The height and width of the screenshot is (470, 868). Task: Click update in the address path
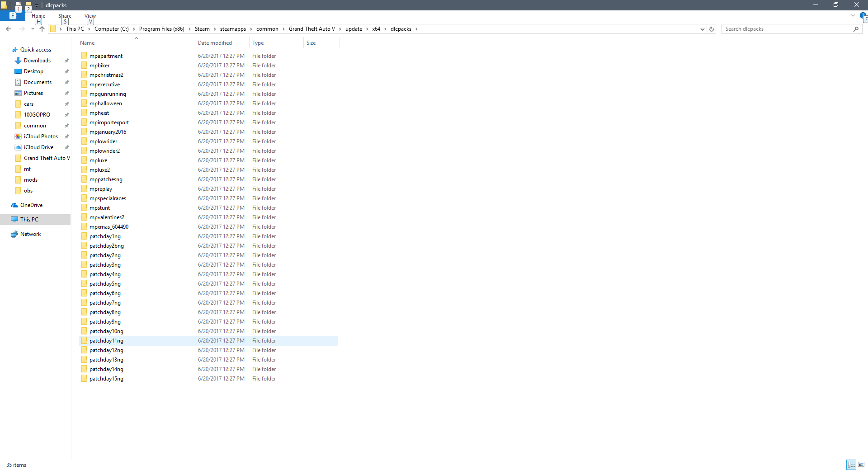(354, 29)
